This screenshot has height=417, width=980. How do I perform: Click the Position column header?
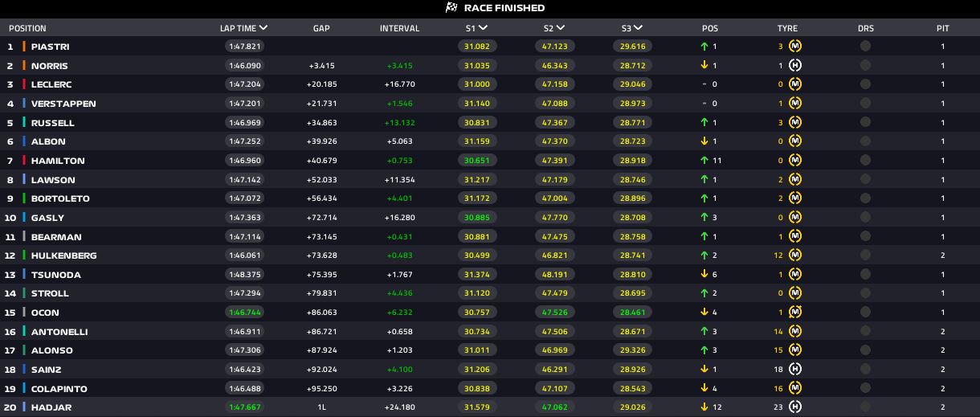click(27, 28)
